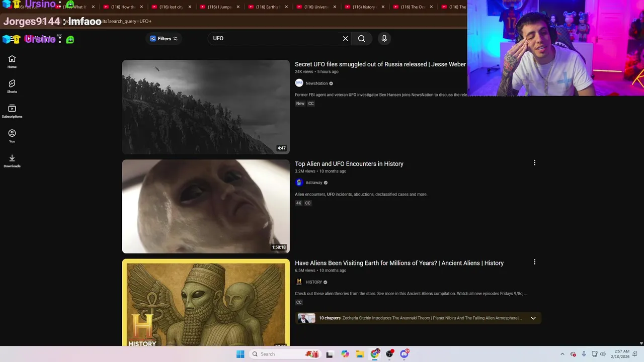
Task: Open the volume control in tray
Action: (x=603, y=354)
